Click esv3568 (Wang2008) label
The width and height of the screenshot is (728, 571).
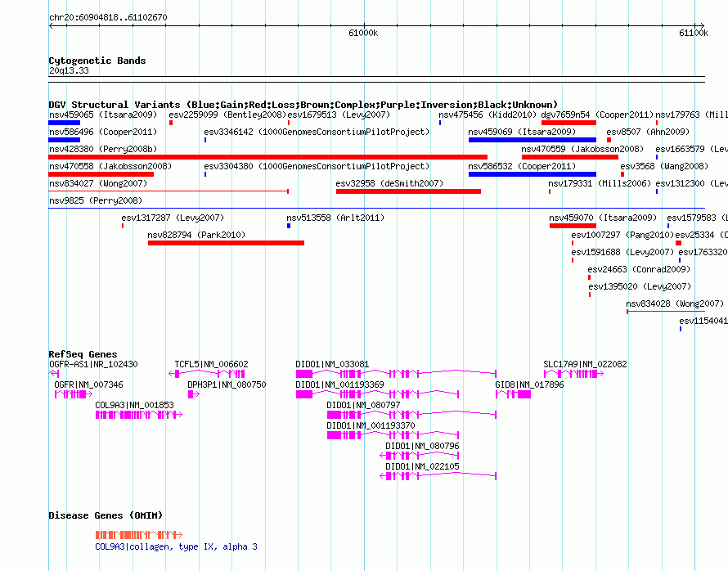click(x=664, y=166)
